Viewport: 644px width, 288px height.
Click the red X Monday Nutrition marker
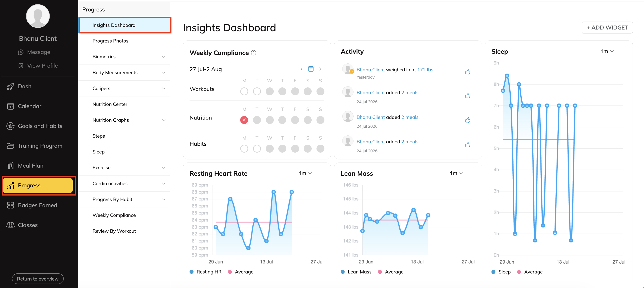[x=244, y=120]
